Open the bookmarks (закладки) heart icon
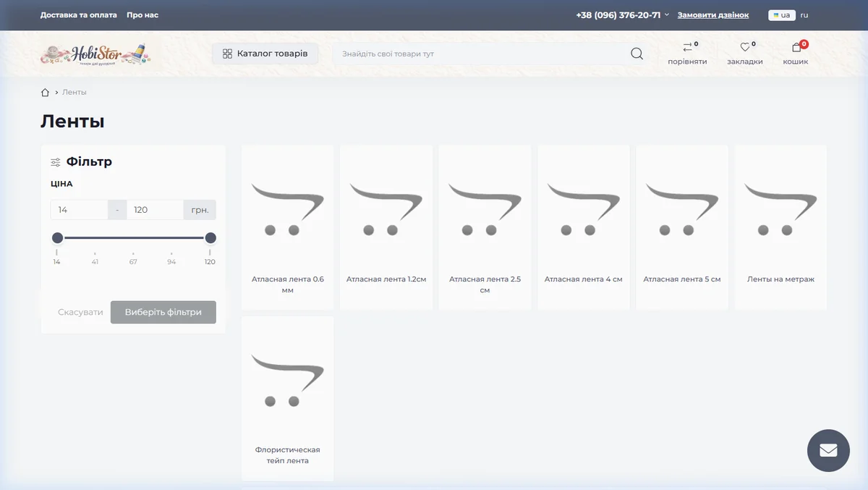The width and height of the screenshot is (868, 490). coord(745,48)
